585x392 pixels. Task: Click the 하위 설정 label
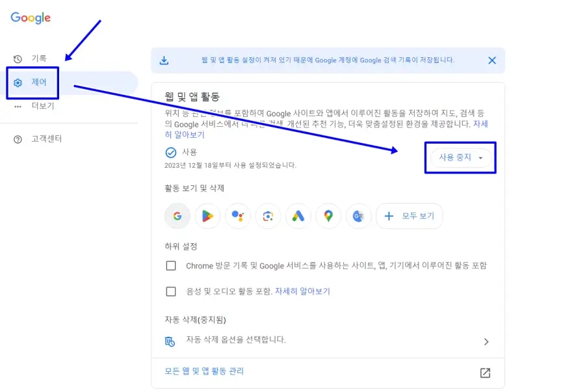181,246
